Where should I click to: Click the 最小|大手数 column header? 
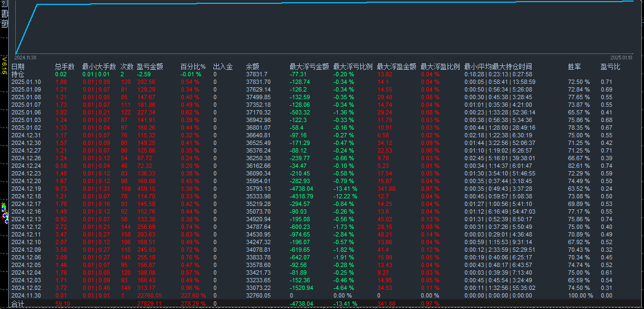(x=99, y=67)
